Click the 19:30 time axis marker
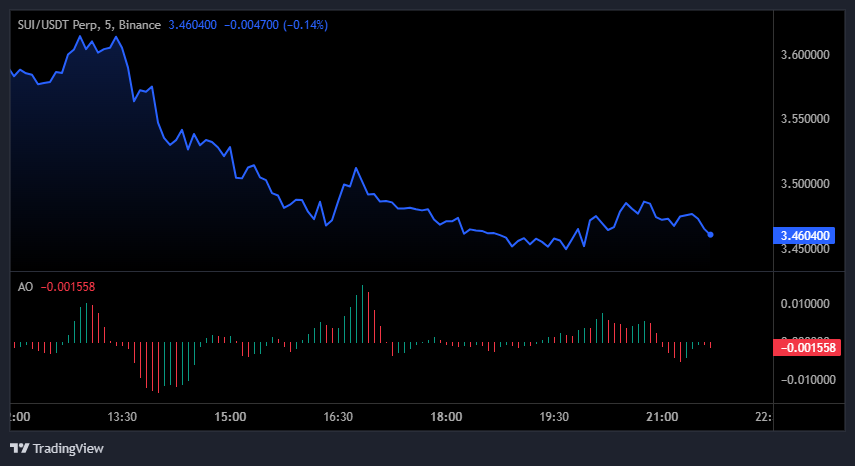 point(554,417)
